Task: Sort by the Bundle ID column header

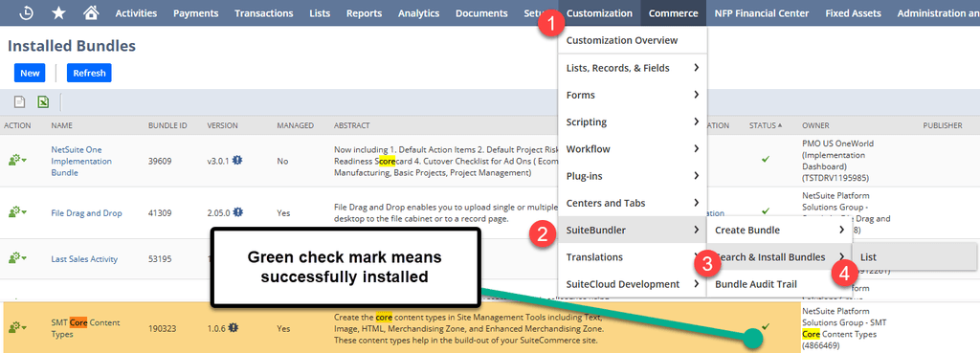Action: click(x=167, y=125)
